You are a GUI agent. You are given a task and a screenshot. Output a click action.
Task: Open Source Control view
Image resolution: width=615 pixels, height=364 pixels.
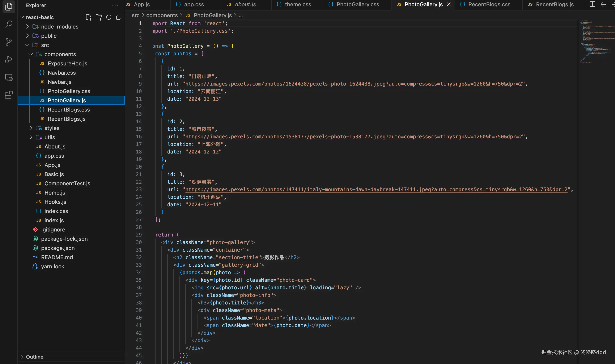[9, 42]
